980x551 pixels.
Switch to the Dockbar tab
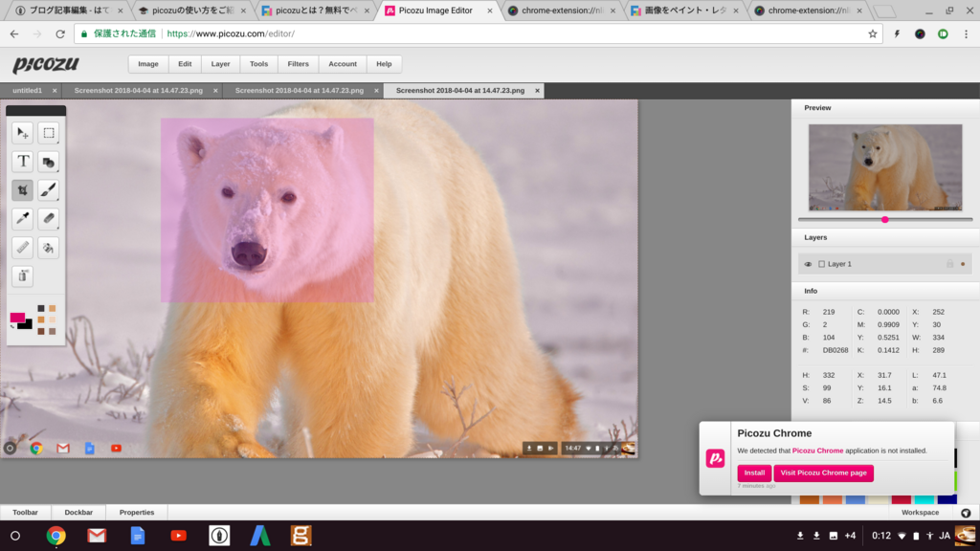(78, 513)
